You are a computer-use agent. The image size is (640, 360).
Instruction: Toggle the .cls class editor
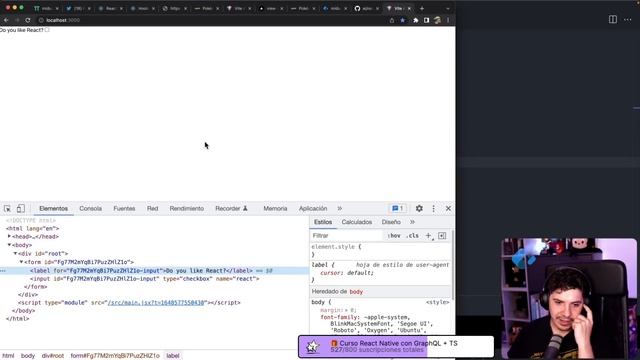click(x=413, y=236)
